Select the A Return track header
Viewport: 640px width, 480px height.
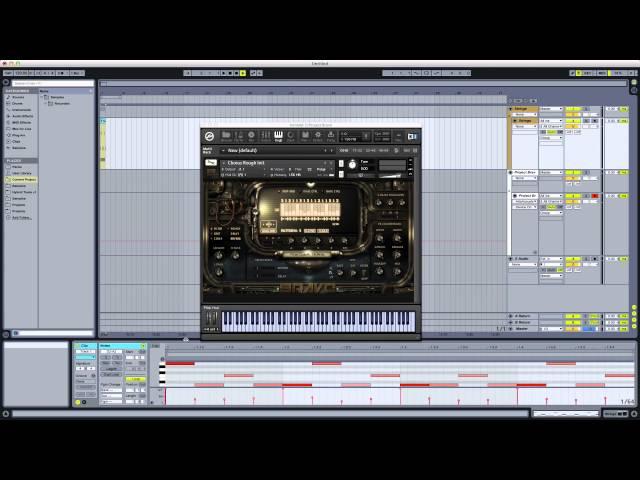(x=522, y=316)
